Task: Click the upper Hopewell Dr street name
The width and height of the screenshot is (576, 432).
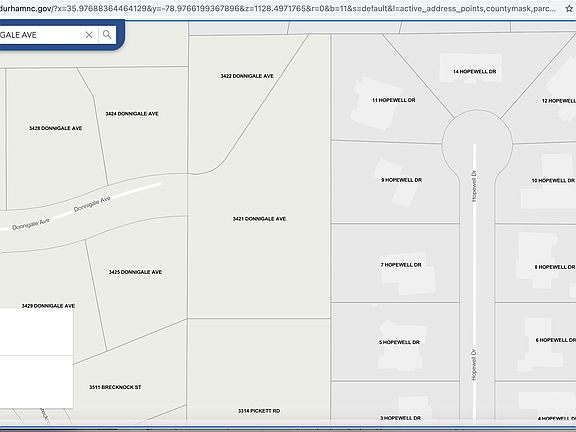Action: point(474,186)
